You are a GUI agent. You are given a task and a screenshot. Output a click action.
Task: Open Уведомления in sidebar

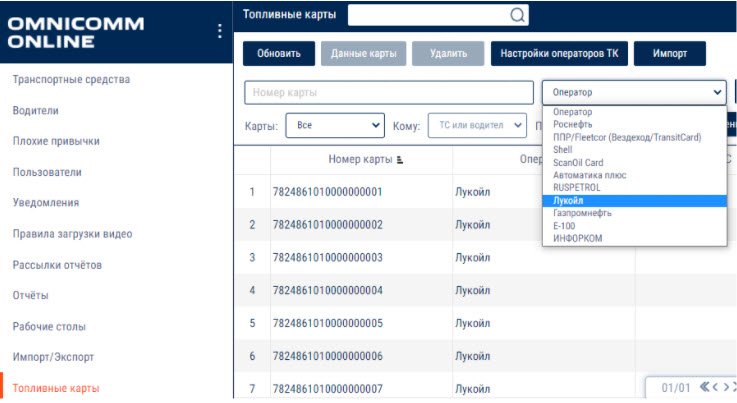(46, 203)
